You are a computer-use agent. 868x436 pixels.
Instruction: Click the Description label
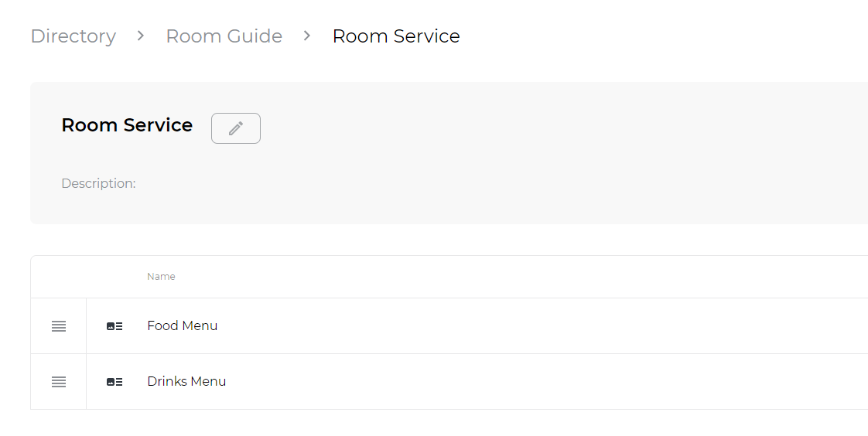98,183
